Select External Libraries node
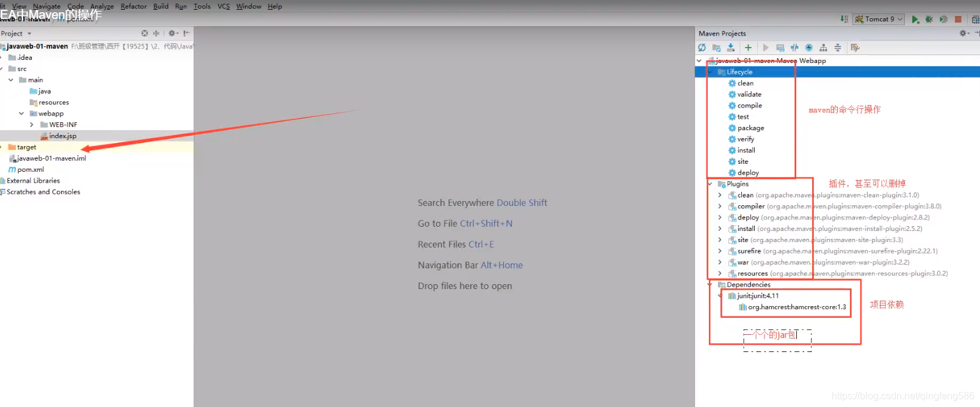This screenshot has width=980, height=407. tap(30, 181)
